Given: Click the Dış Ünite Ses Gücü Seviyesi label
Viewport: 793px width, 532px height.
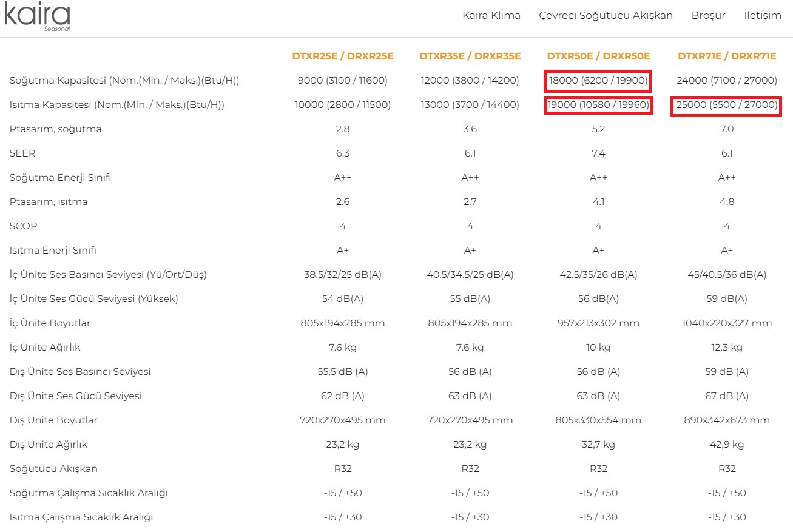Looking at the screenshot, I should [x=76, y=396].
